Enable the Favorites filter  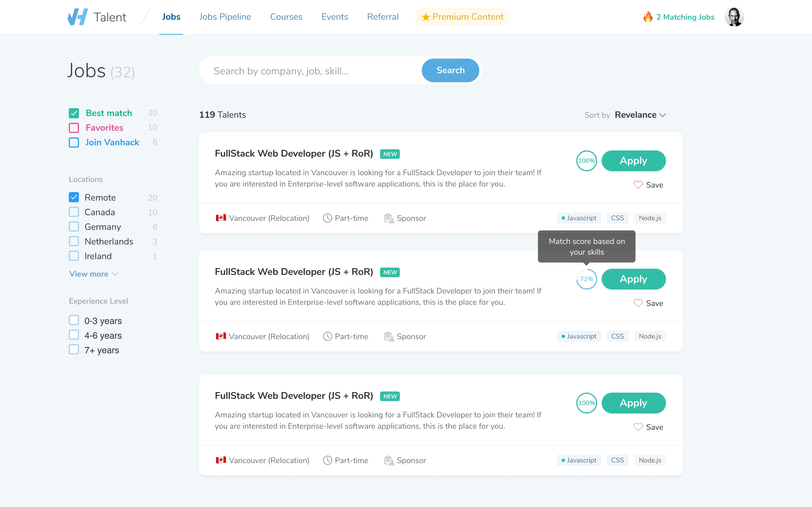(x=74, y=128)
